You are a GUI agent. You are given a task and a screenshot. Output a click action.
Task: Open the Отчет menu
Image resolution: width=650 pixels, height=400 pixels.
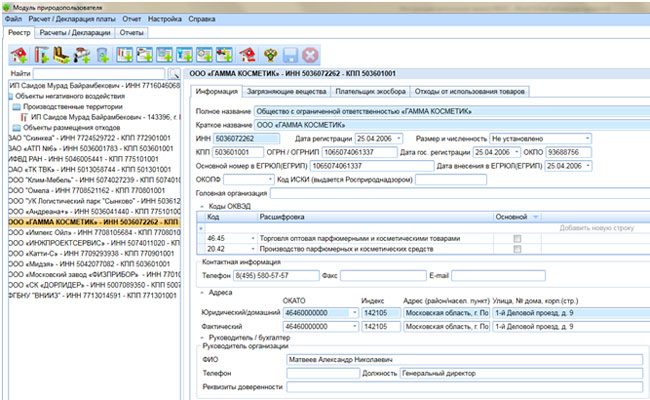(x=131, y=19)
